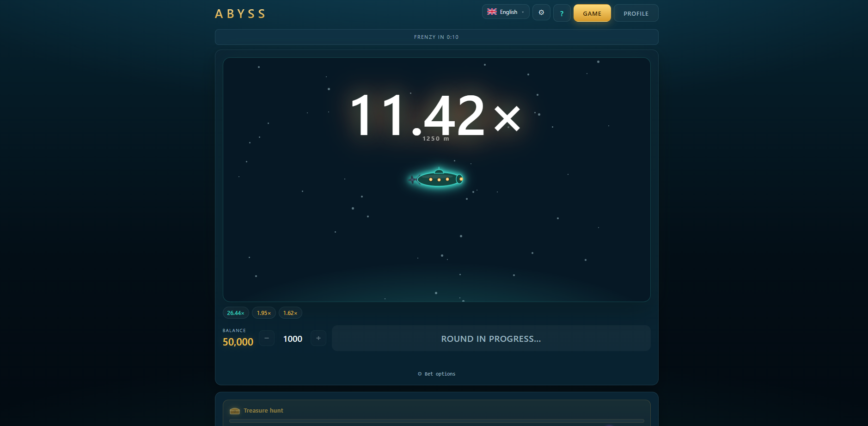Image resolution: width=868 pixels, height=426 pixels.
Task: Open the English language dropdown
Action: pos(506,12)
